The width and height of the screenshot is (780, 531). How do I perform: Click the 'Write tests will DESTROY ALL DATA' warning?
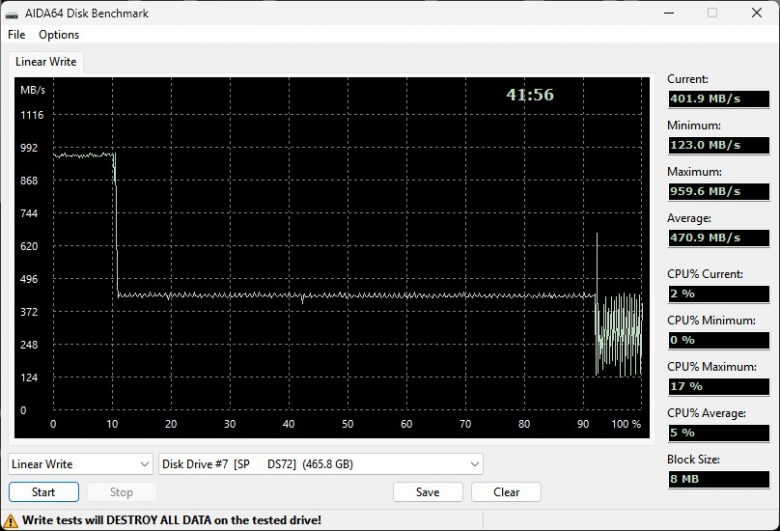[172, 520]
